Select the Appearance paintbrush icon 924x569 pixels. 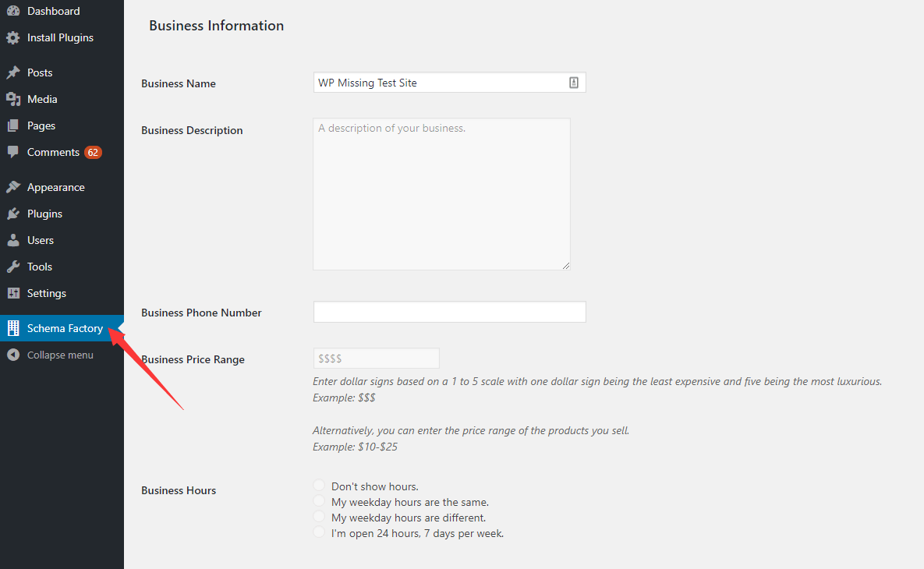(x=12, y=187)
